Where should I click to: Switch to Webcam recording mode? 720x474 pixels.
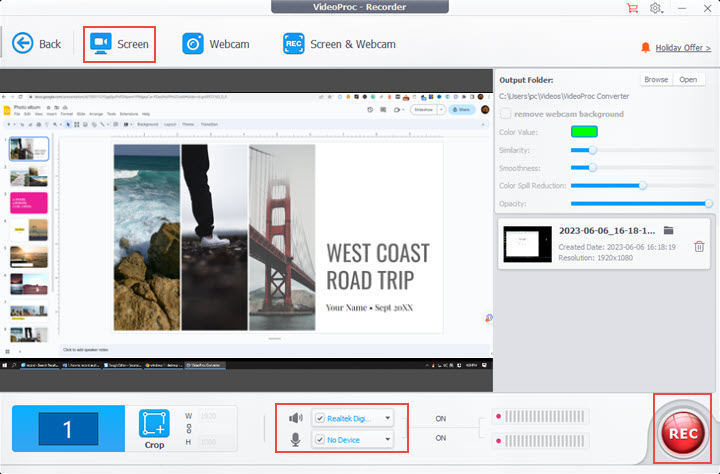216,44
